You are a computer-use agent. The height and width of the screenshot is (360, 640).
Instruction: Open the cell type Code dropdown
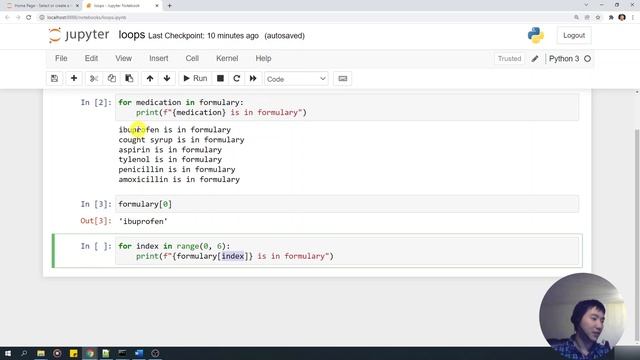click(296, 79)
